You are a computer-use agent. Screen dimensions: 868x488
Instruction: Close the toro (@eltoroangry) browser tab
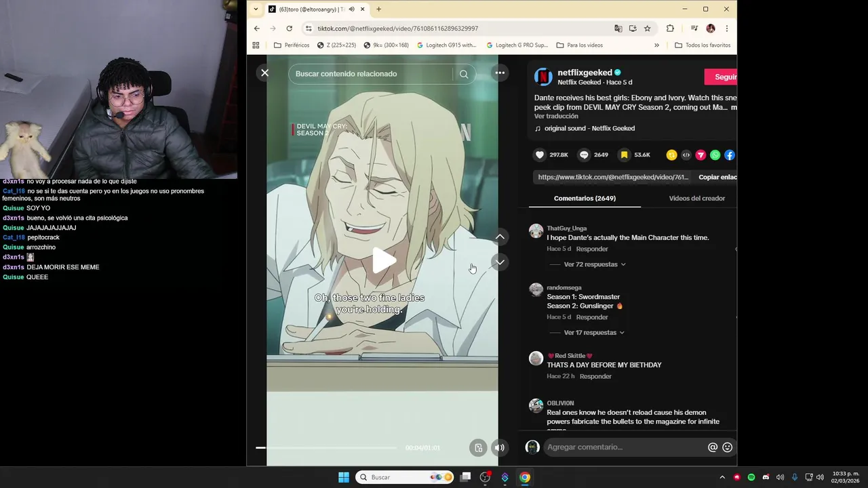click(x=363, y=9)
